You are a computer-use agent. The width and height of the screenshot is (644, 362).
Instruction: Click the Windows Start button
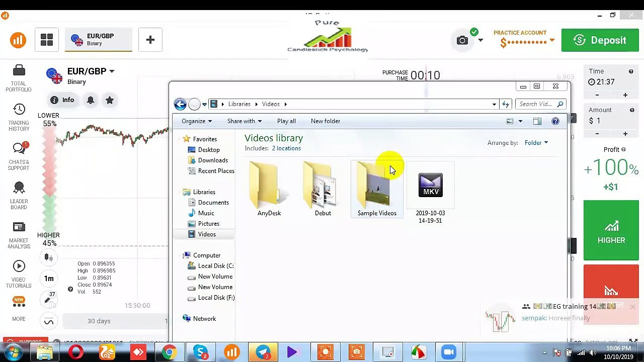click(x=14, y=352)
